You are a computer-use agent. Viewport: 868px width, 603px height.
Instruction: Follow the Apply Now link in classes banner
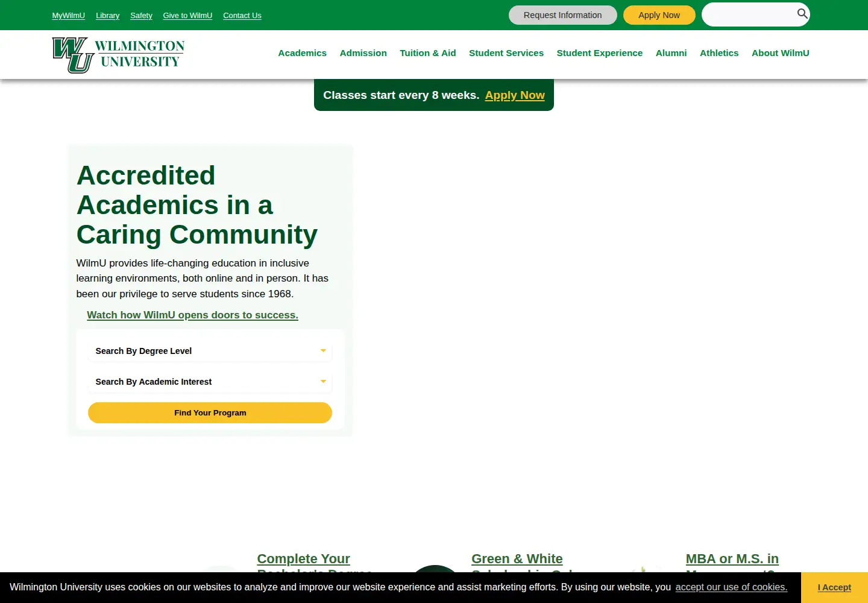click(515, 95)
